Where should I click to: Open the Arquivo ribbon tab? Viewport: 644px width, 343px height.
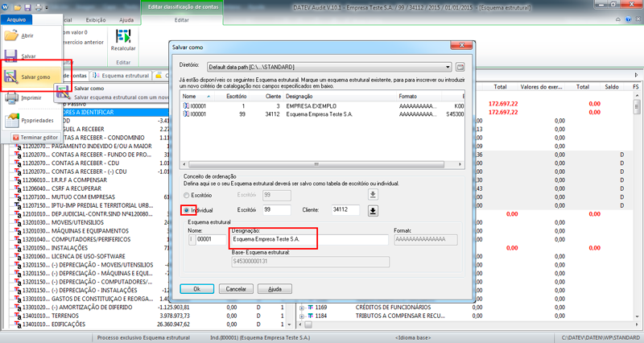(16, 19)
